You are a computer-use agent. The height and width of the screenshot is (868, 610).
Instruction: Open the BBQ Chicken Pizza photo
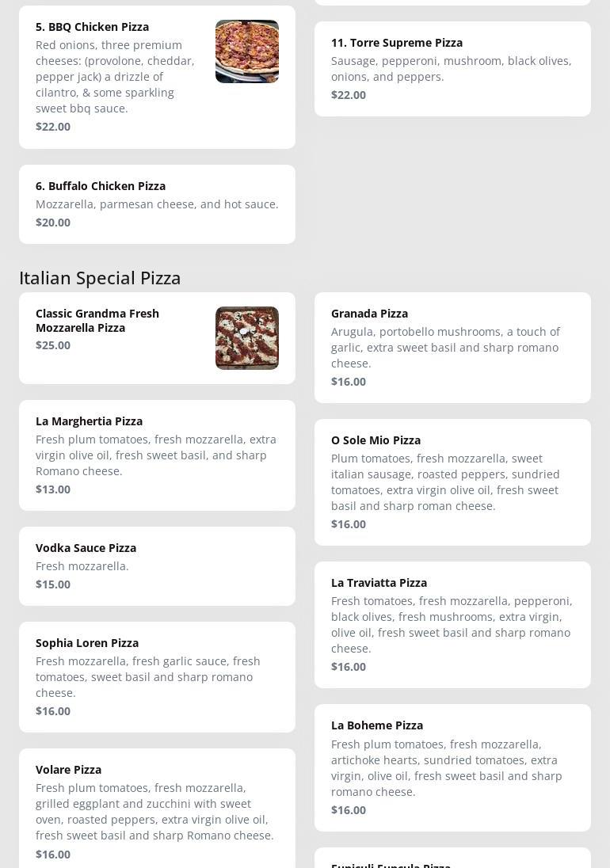(x=246, y=51)
